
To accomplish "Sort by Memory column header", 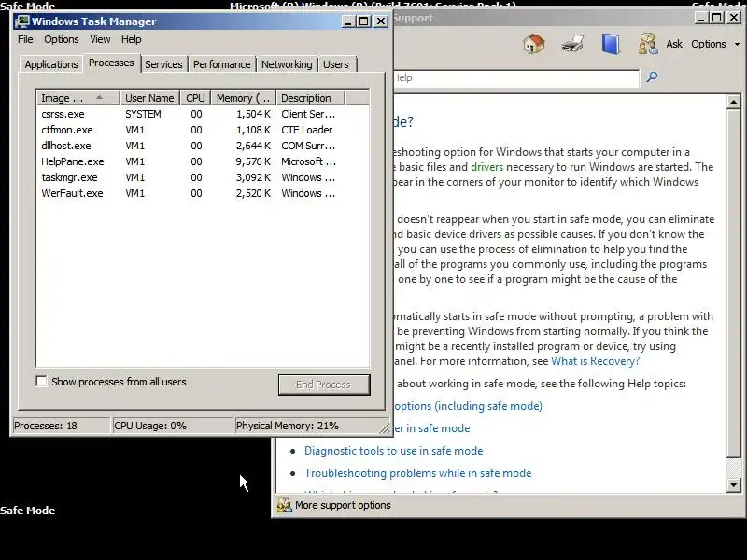I will click(x=244, y=98).
